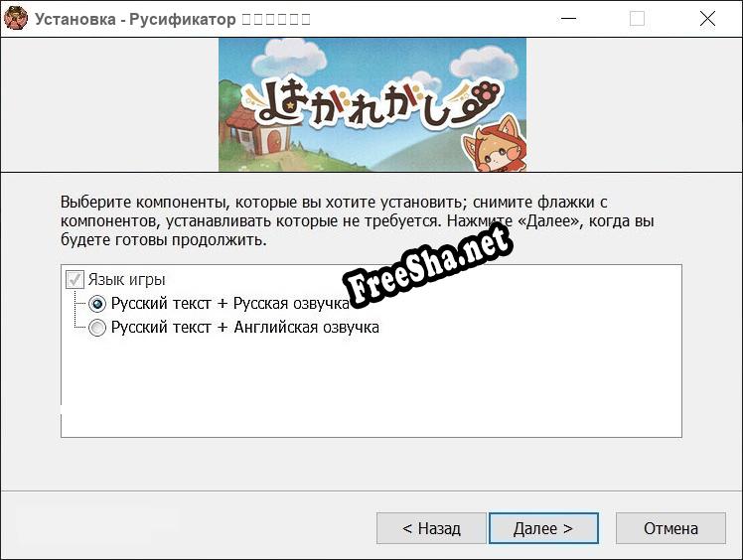Select the Русская озвучка radio button
The image size is (743, 560).
[x=97, y=304]
